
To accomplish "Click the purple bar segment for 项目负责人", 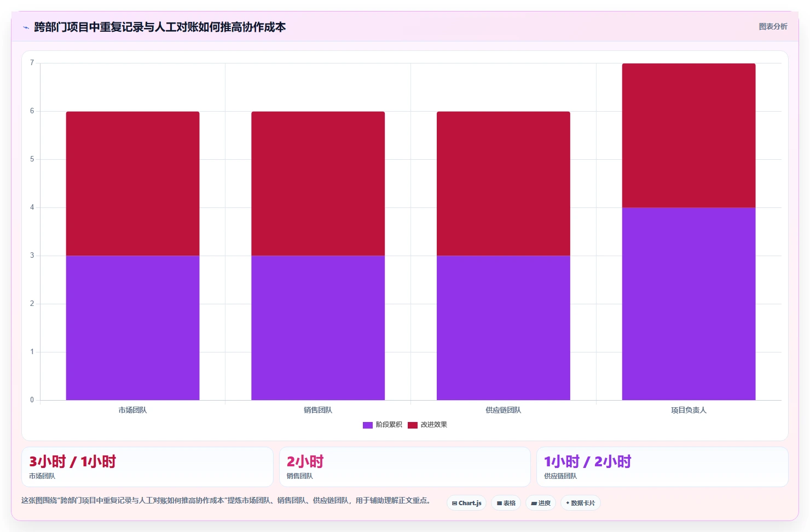I will pos(688,304).
